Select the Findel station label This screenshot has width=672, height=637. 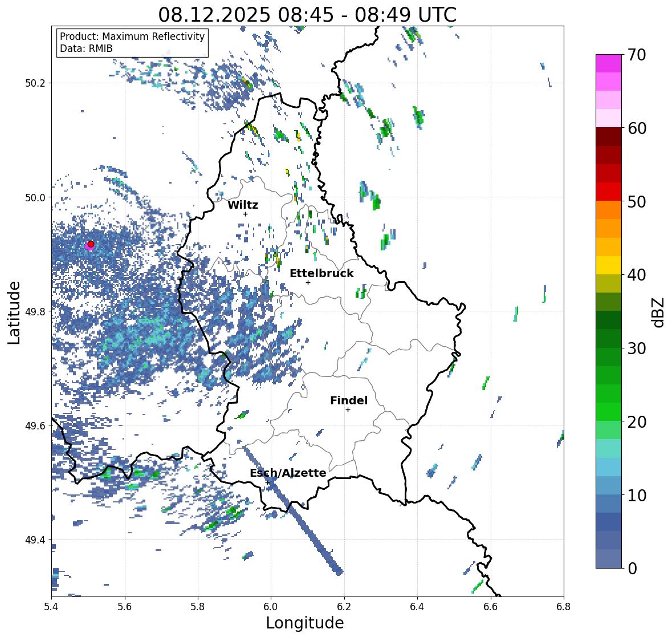pyautogui.click(x=348, y=400)
